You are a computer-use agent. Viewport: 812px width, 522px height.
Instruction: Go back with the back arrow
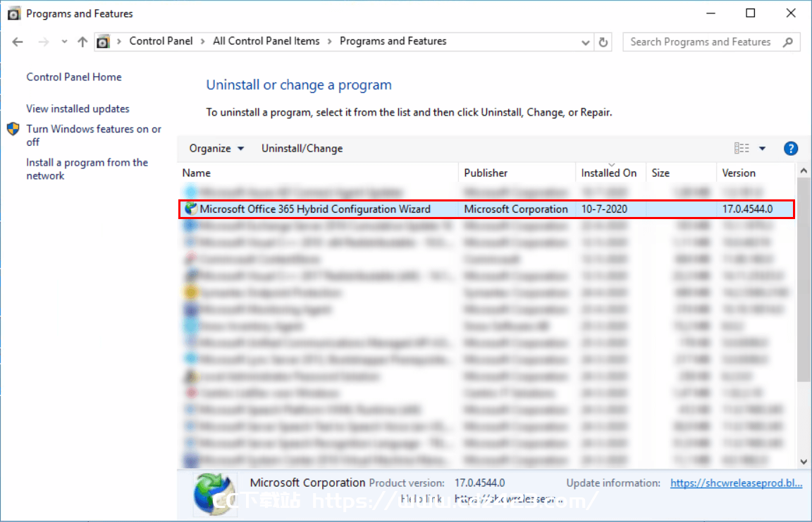click(x=18, y=42)
